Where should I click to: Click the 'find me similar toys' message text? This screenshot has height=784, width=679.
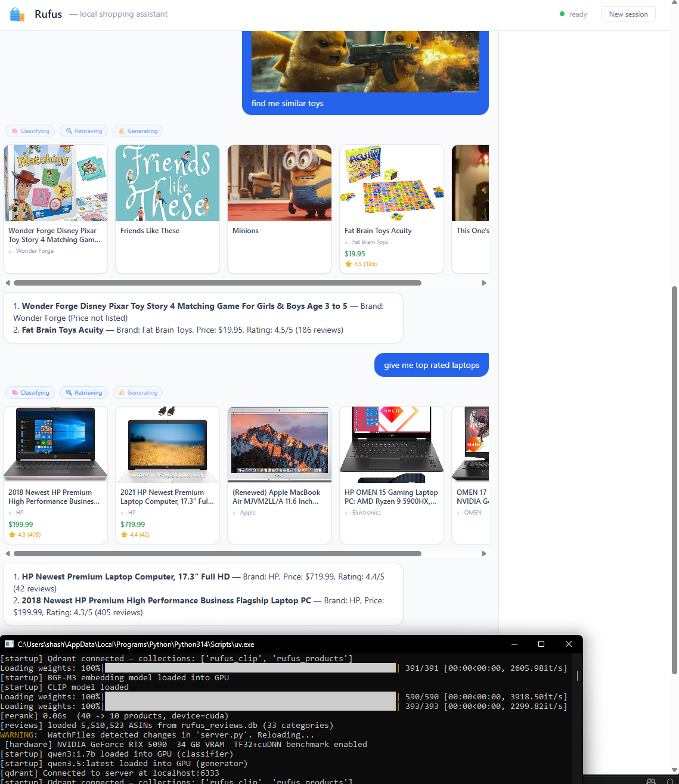click(x=287, y=103)
